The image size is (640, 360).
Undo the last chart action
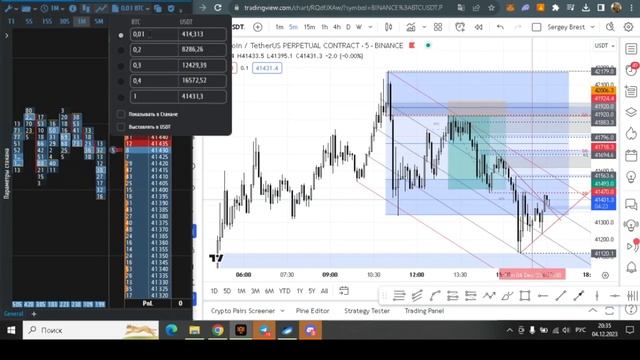[x=500, y=27]
